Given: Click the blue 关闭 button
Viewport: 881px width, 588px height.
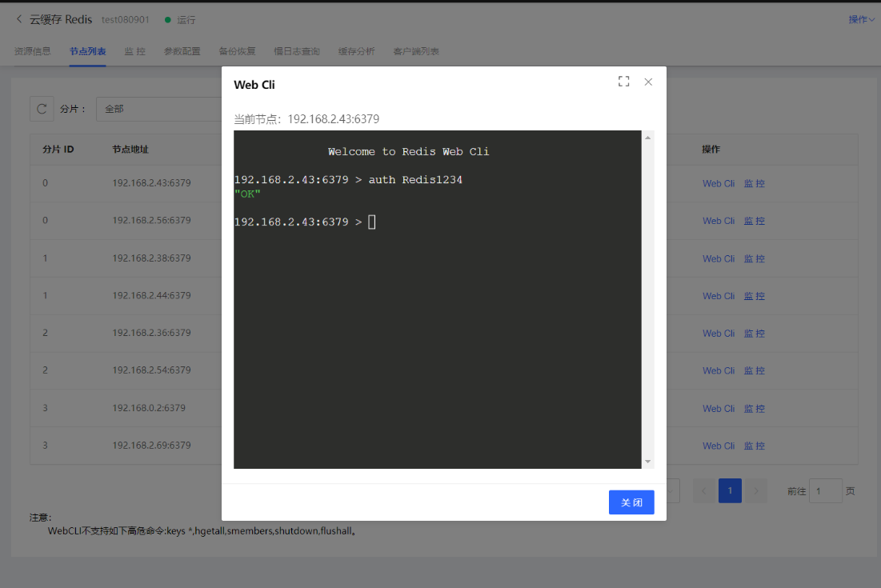Looking at the screenshot, I should pyautogui.click(x=631, y=502).
